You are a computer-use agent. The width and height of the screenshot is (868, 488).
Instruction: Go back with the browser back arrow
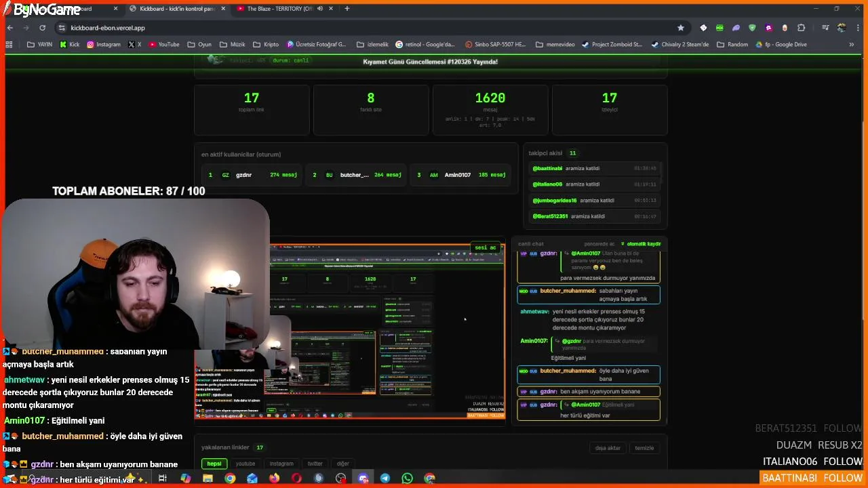[x=10, y=28]
